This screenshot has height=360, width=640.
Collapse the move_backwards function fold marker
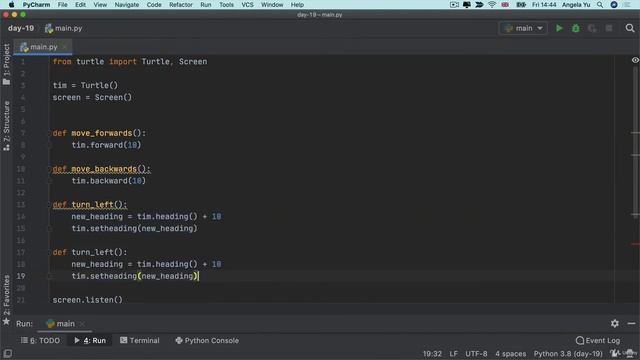(50, 169)
